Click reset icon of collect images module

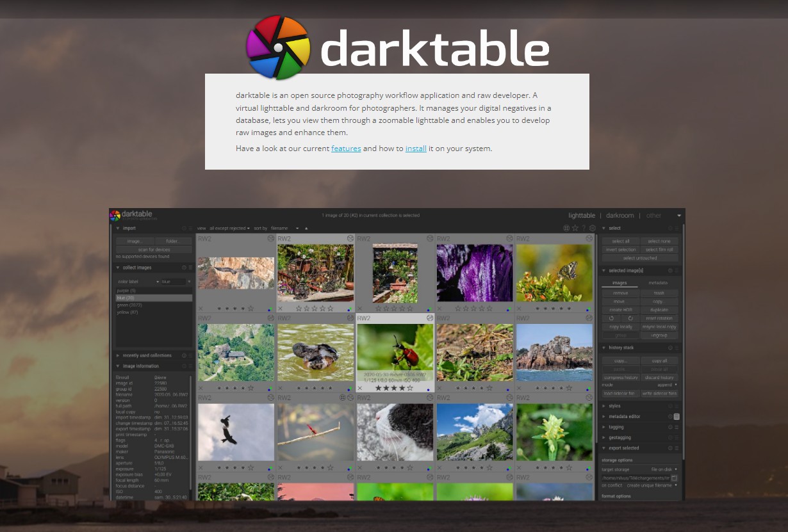pos(184,268)
